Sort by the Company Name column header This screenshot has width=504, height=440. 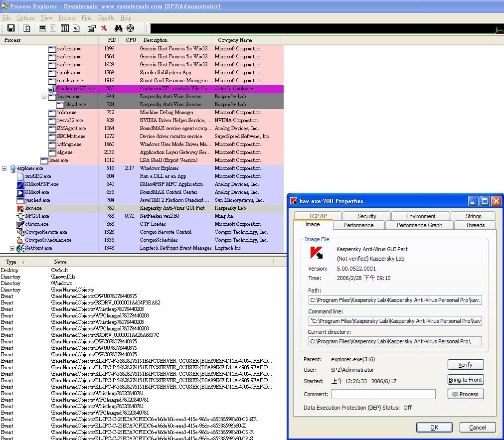click(x=248, y=40)
